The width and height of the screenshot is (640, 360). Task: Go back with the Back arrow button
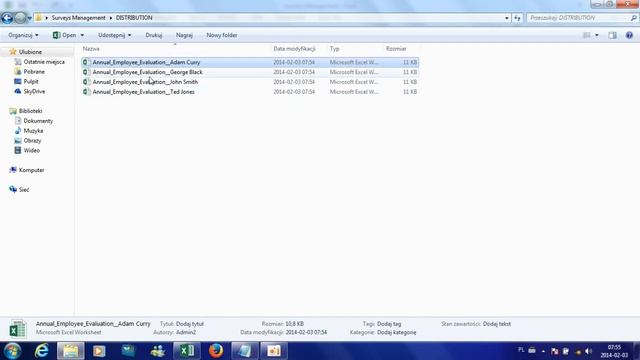tap(7, 18)
